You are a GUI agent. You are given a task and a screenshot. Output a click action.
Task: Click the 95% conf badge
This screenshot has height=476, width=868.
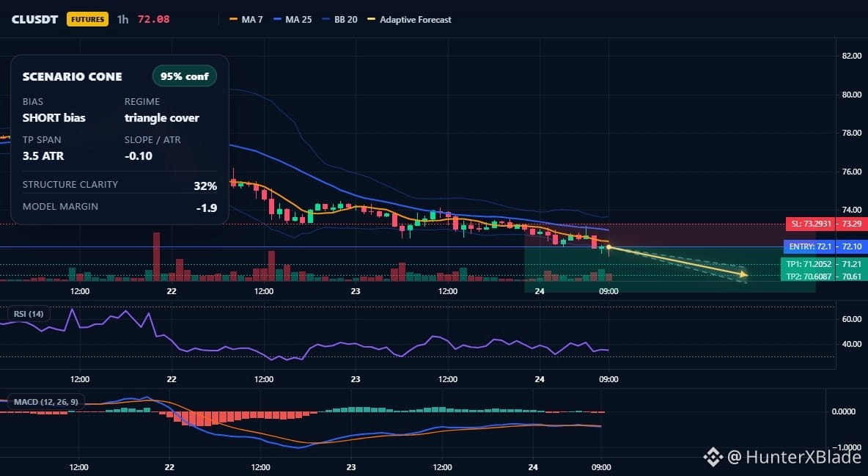point(184,76)
